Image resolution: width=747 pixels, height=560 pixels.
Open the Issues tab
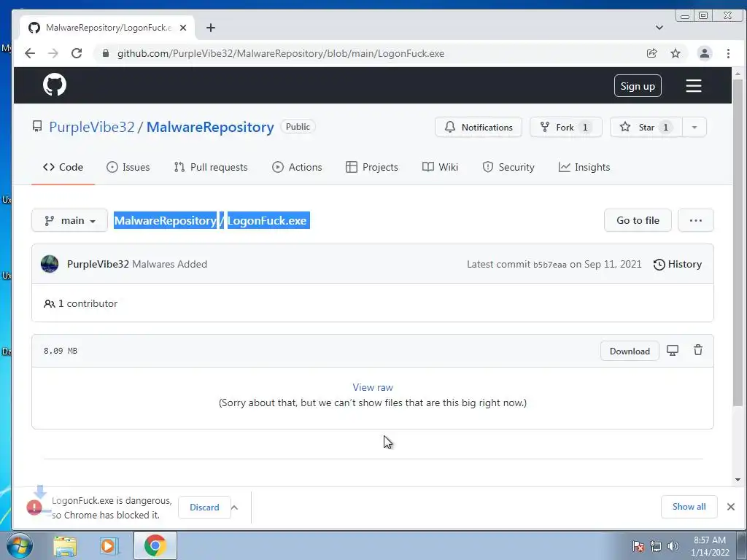pos(128,167)
